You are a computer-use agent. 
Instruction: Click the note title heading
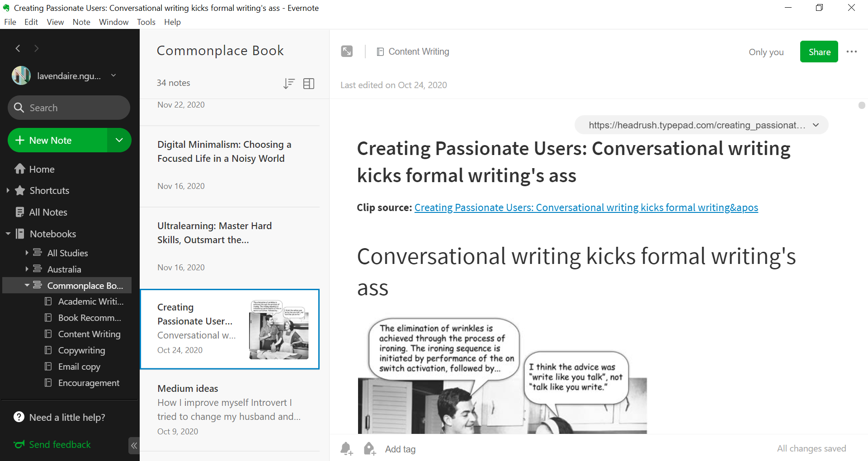[x=574, y=162]
